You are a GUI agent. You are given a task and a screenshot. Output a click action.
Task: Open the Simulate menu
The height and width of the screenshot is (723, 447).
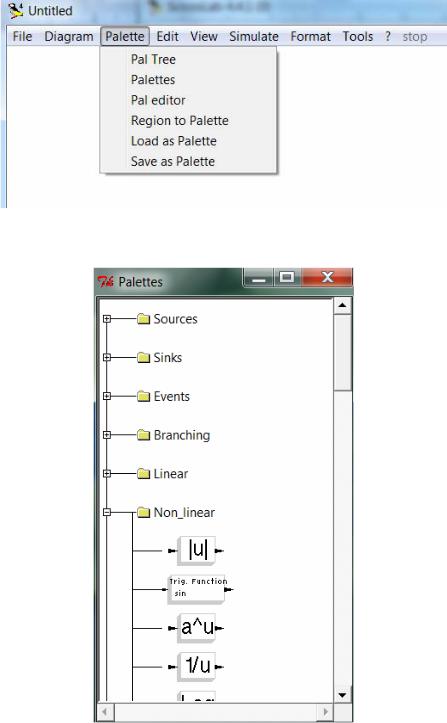pyautogui.click(x=254, y=36)
